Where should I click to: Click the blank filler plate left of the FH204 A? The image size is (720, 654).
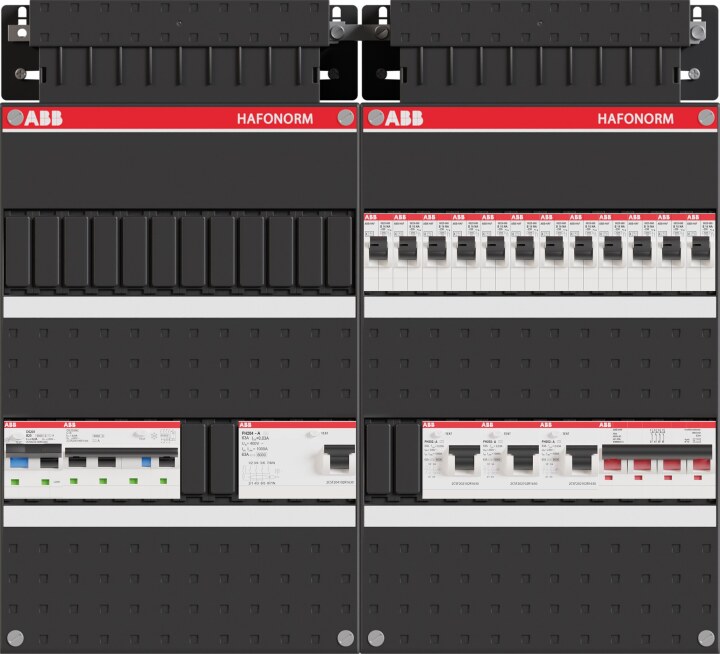[223, 458]
